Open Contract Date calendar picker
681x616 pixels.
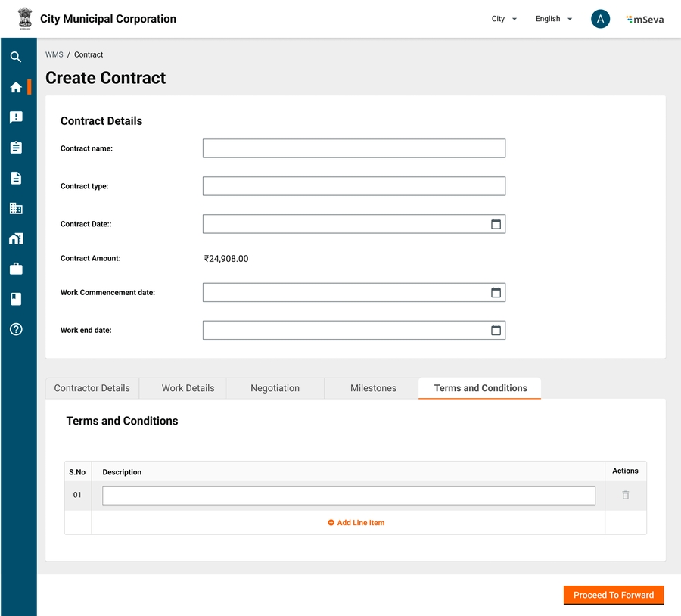click(496, 224)
